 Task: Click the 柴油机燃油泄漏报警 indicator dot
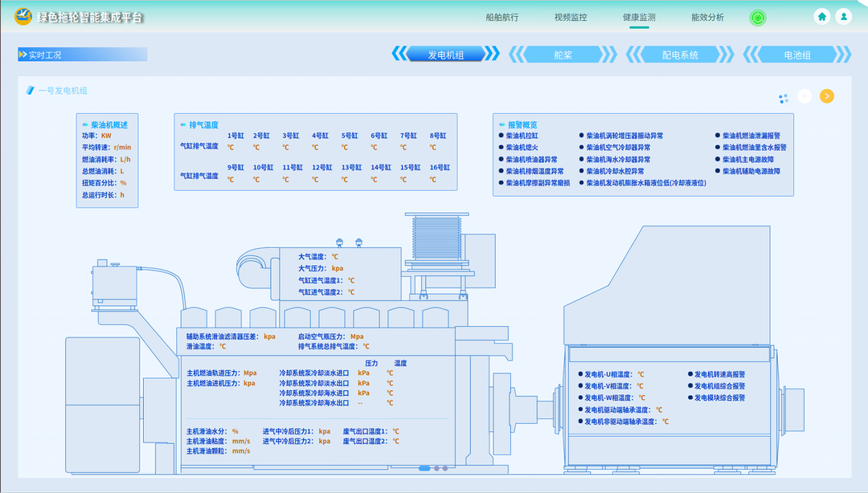(x=717, y=136)
